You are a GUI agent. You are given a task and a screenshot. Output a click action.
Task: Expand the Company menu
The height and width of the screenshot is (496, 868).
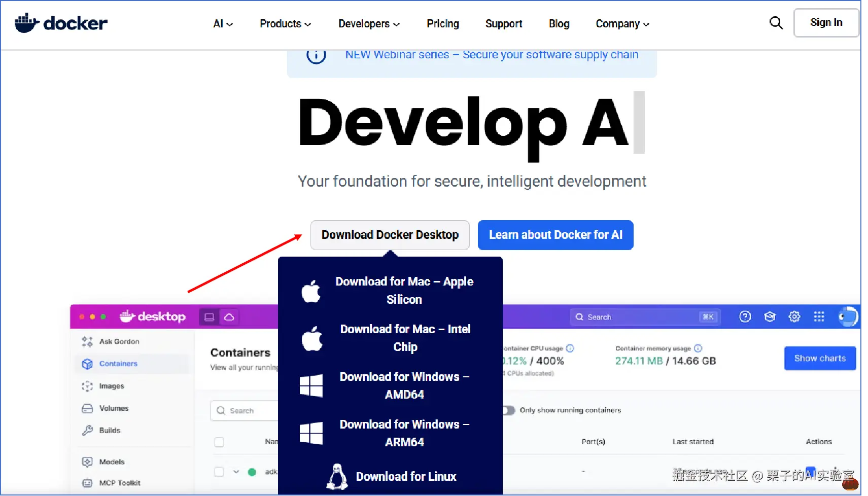coord(622,24)
